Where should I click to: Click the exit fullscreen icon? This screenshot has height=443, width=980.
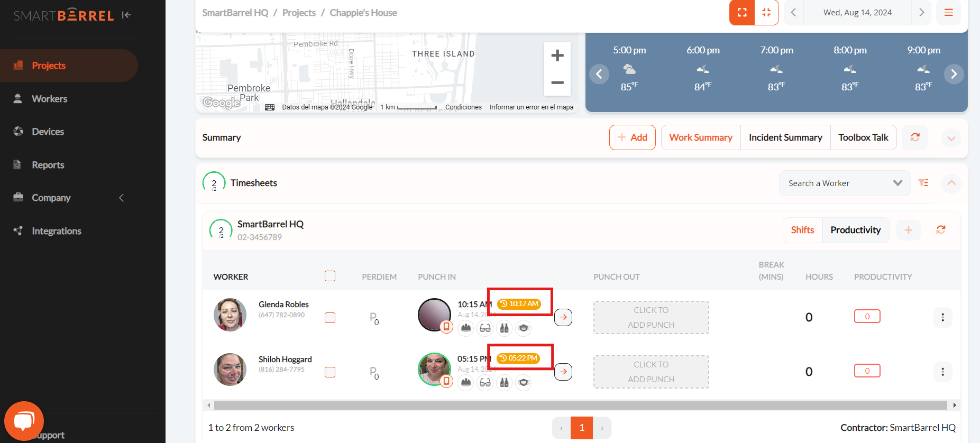pyautogui.click(x=766, y=13)
